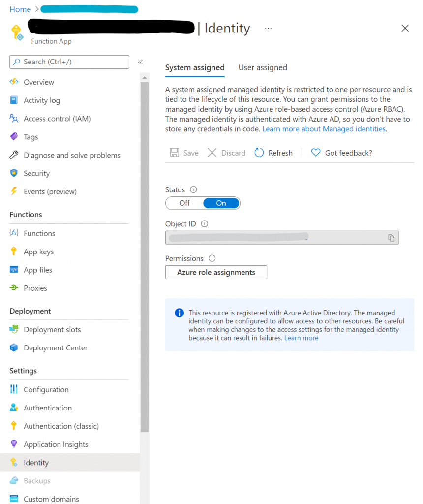Open Learn more link in info banner
The width and height of the screenshot is (423, 504).
[x=302, y=338]
